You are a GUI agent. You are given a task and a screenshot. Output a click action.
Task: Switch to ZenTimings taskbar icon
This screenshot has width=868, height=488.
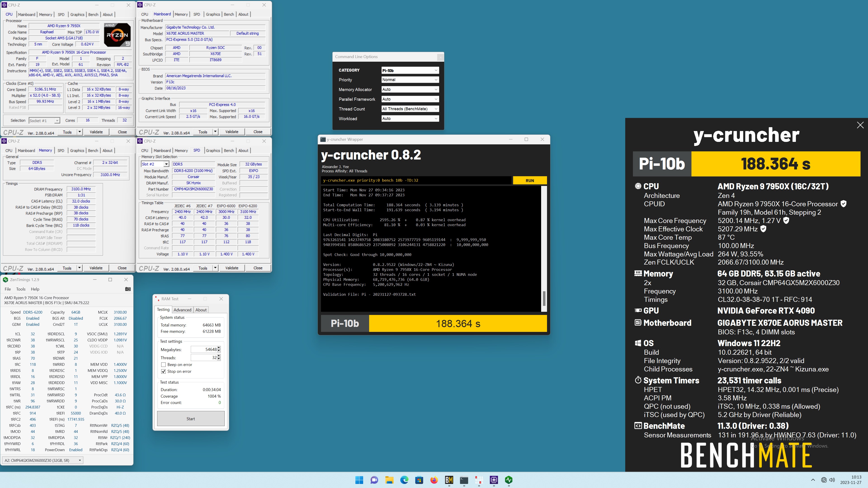pyautogui.click(x=509, y=480)
